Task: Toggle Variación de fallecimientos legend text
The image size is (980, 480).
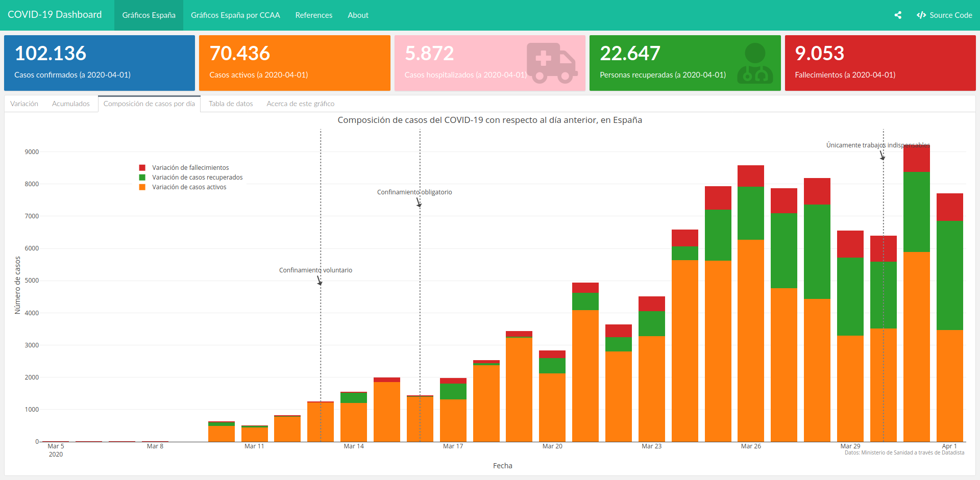Action: [190, 168]
